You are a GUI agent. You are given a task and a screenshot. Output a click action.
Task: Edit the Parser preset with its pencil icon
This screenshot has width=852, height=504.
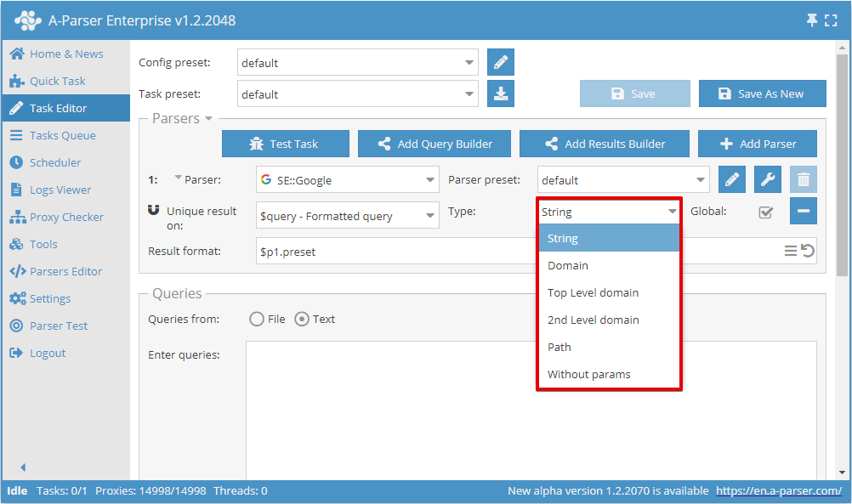(x=731, y=179)
